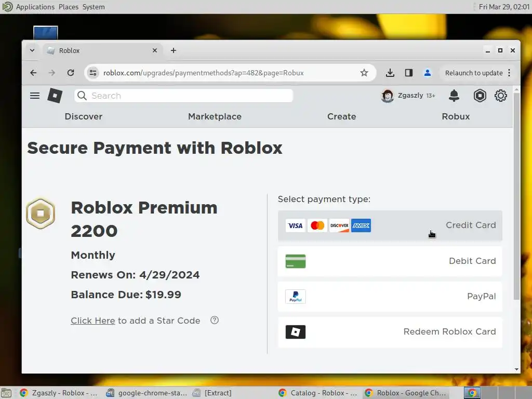The image size is (532, 399).
Task: Open the Chrome three-dot menu
Action: tap(509, 73)
